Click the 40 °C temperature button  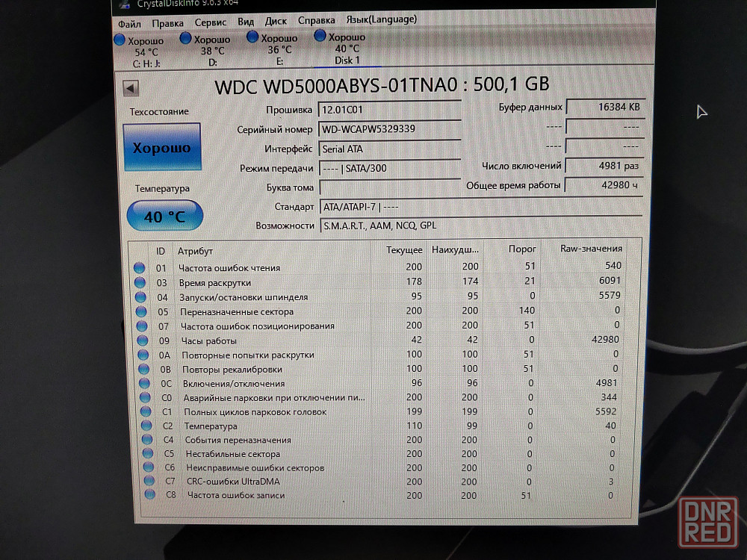165,216
